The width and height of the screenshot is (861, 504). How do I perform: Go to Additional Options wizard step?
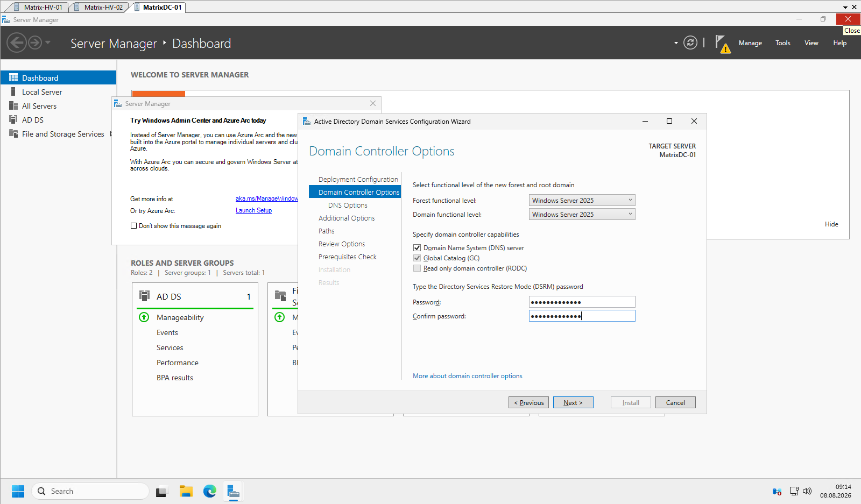347,218
